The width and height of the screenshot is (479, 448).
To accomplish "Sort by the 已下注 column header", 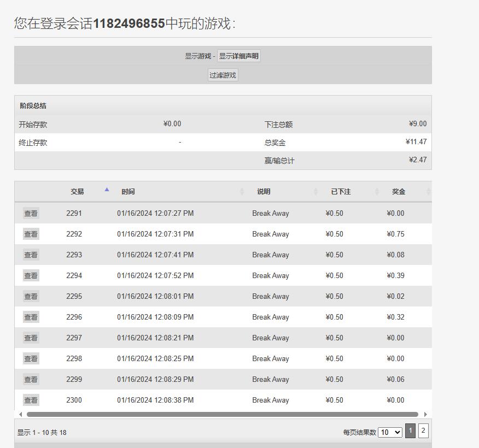I will coord(341,192).
